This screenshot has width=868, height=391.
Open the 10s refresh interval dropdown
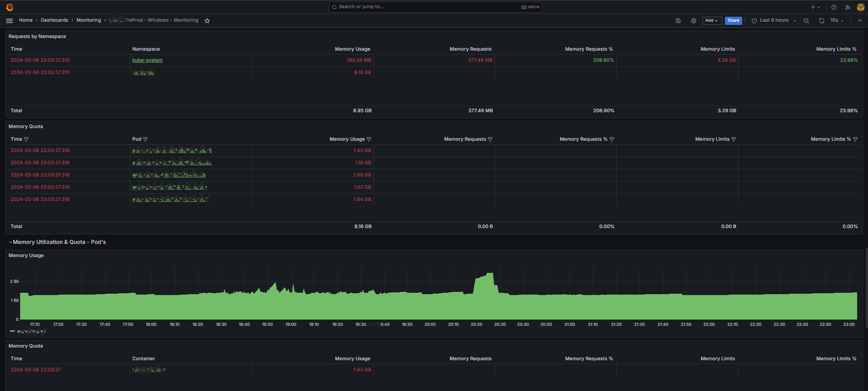[837, 20]
